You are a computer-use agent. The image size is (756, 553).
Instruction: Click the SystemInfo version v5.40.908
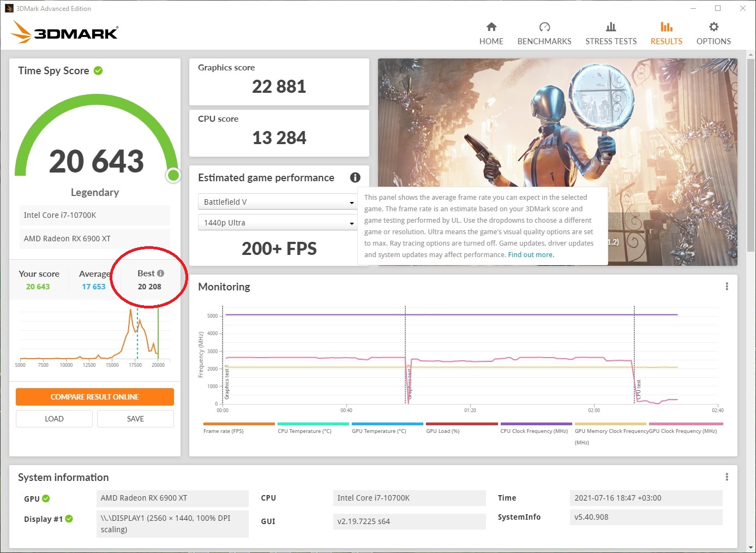pos(646,517)
